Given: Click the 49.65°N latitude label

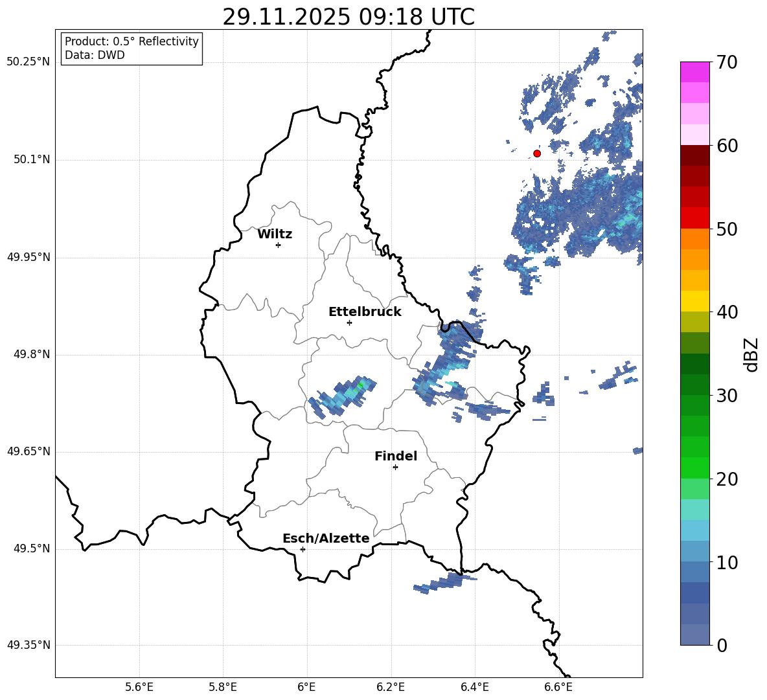Looking at the screenshot, I should (29, 451).
